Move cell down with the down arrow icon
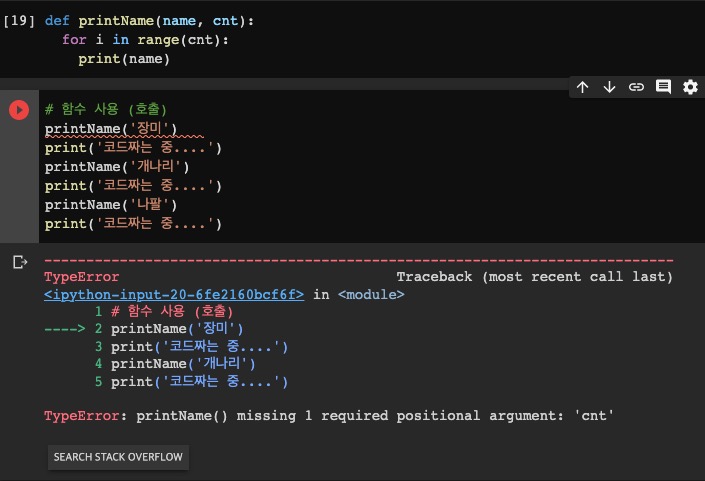Screen dimensions: 705x481 [609, 87]
